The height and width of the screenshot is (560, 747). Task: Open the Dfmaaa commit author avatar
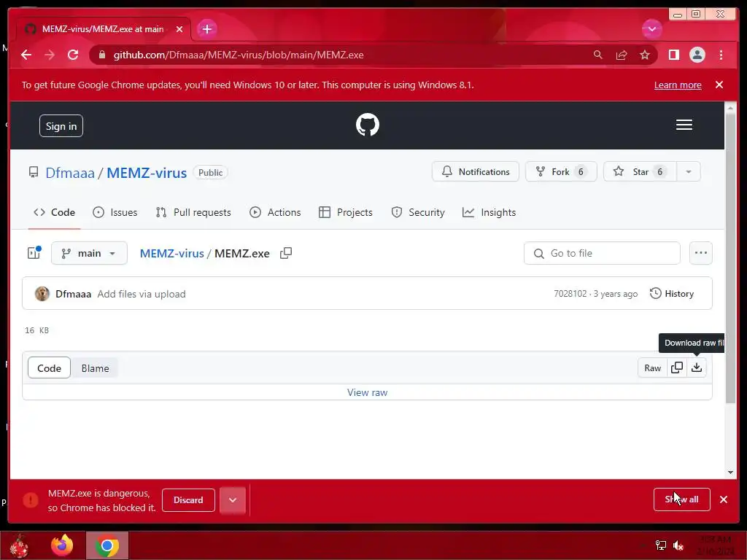coord(42,294)
